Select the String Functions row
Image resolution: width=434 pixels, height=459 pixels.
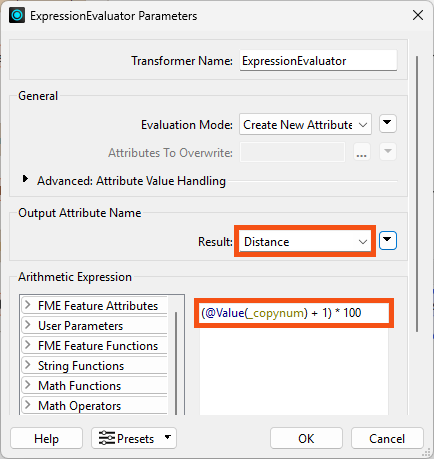pos(95,366)
